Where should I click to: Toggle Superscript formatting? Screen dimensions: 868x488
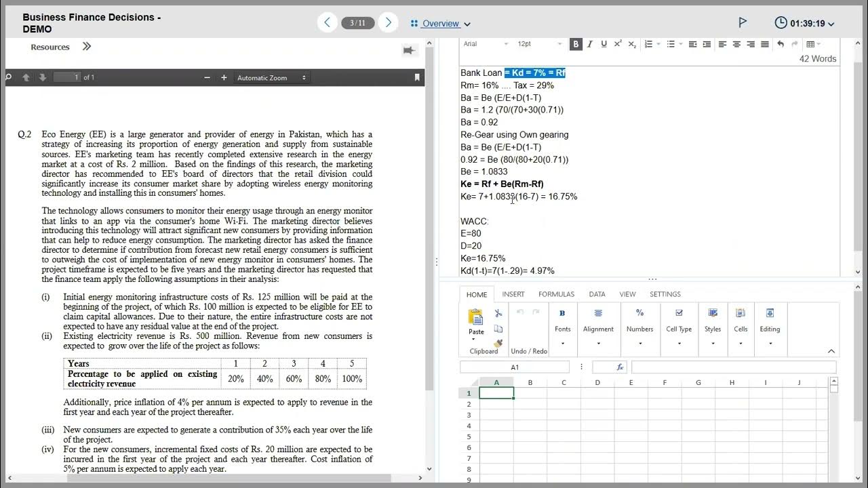(618, 44)
